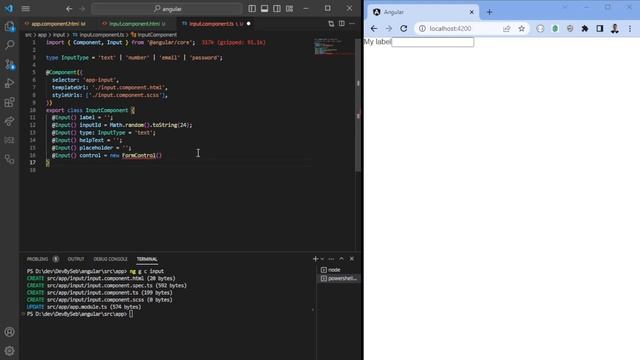
Task: Click the green shield extension icon
Action: click(x=555, y=29)
